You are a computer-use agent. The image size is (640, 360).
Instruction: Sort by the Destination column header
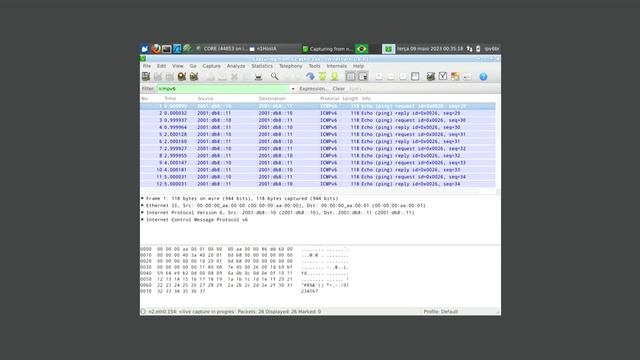(x=272, y=98)
